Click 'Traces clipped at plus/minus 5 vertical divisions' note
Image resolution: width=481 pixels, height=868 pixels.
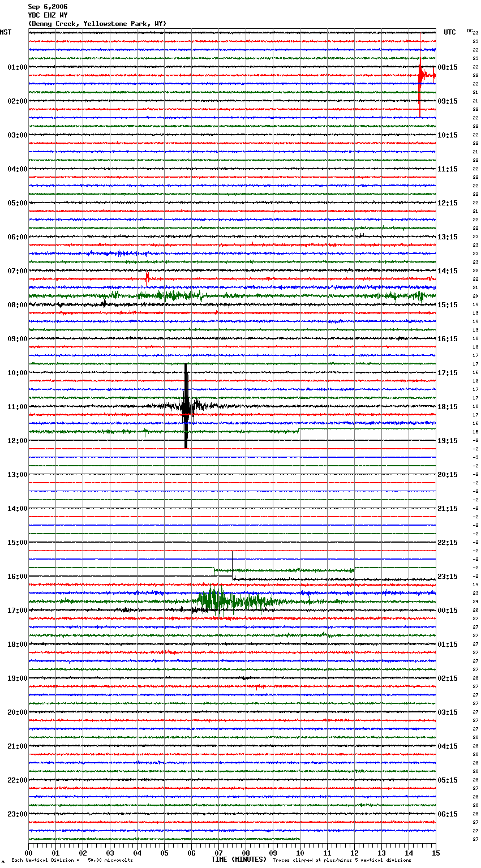click(342, 860)
